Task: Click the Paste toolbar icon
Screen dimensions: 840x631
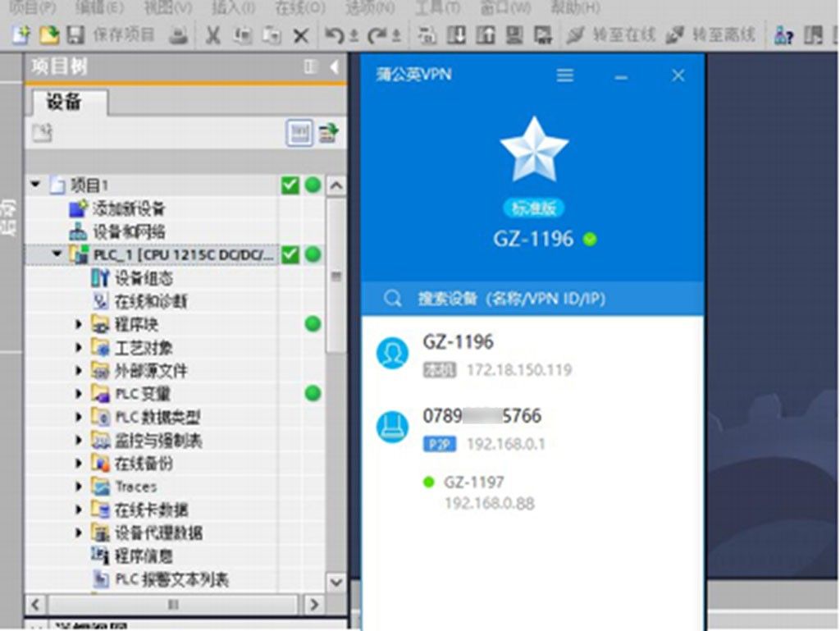Action: click(x=272, y=36)
